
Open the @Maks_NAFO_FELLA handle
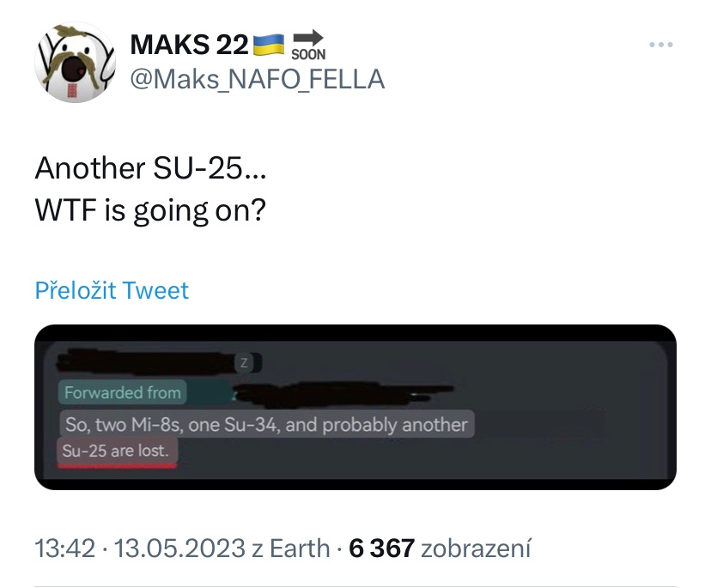click(257, 79)
